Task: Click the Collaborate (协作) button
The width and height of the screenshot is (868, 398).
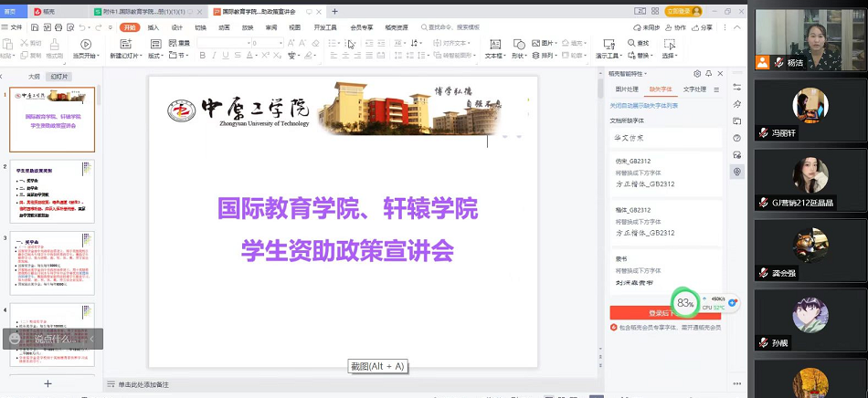Action: 675,27
